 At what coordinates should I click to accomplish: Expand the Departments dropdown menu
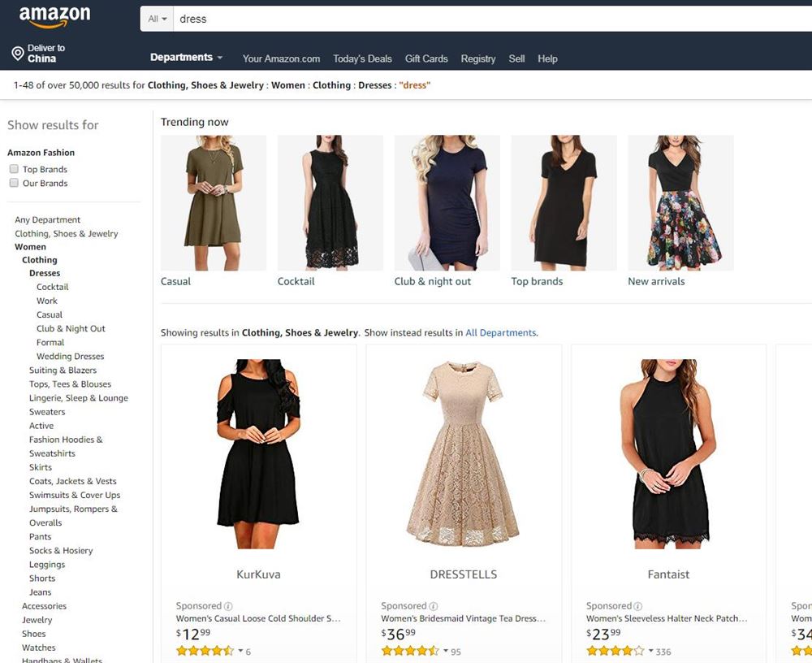[187, 58]
